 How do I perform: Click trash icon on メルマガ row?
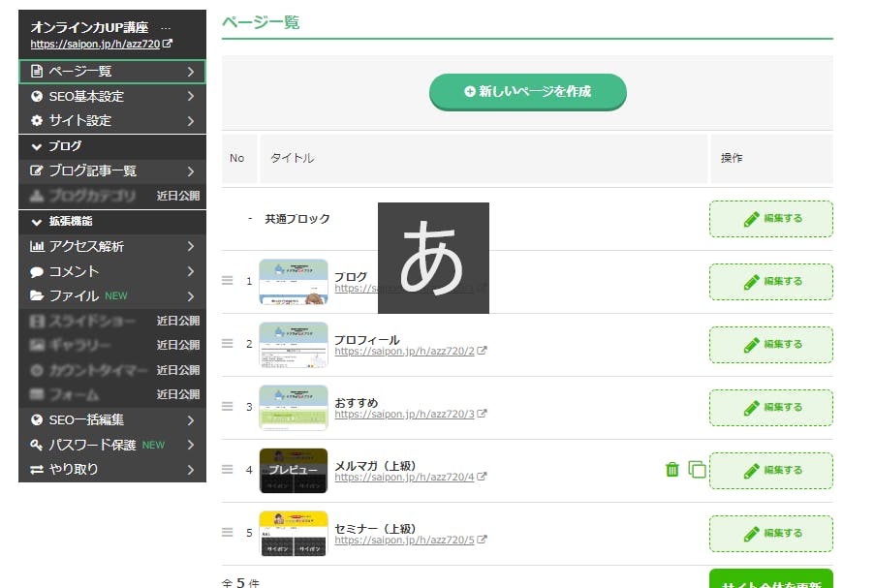point(671,470)
